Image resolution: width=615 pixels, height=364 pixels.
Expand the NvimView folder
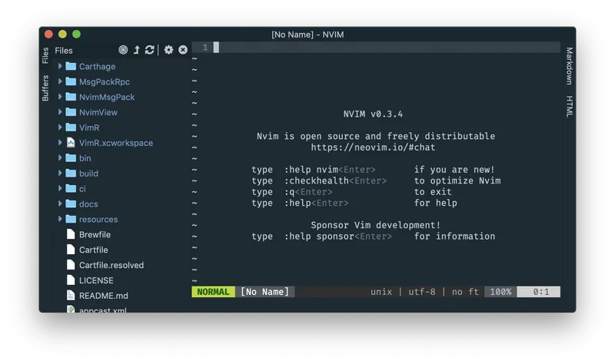coord(60,112)
